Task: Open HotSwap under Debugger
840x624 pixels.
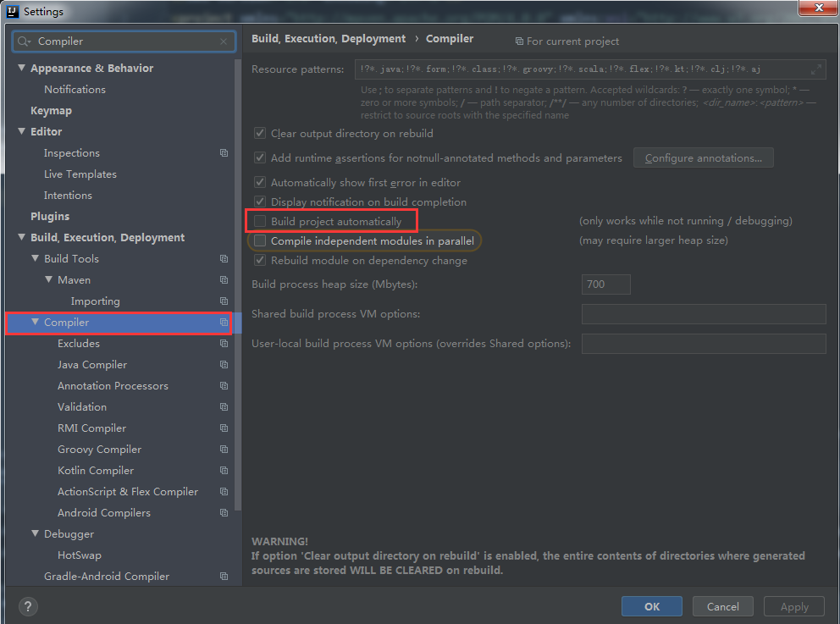Action: pos(80,555)
